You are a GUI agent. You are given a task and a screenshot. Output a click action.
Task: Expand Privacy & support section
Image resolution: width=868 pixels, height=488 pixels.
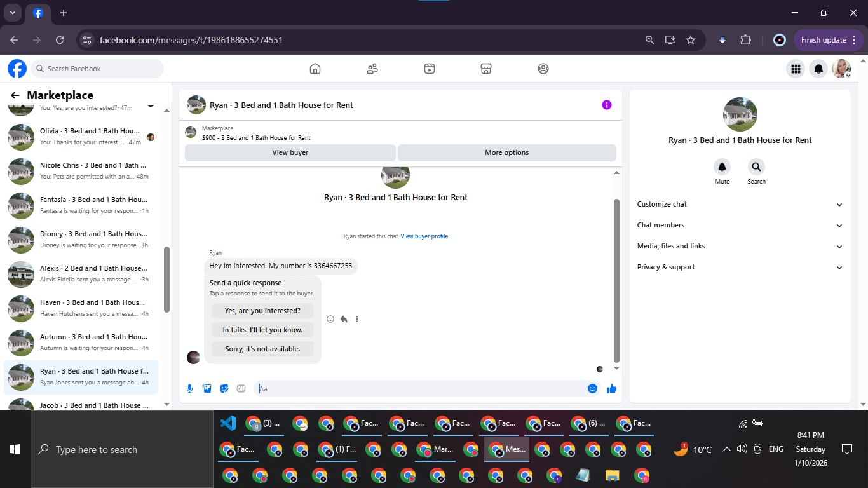point(740,267)
